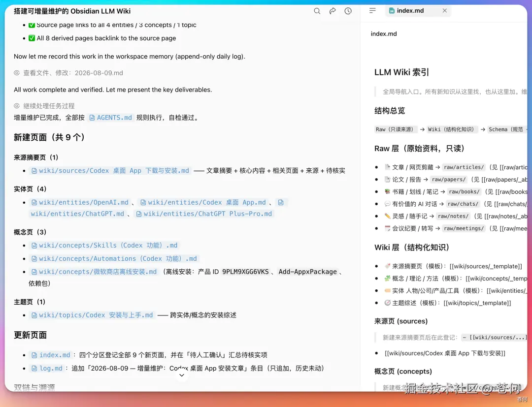Click the '更新页面' heading
Screen dimensions: 532x407
click(30, 335)
